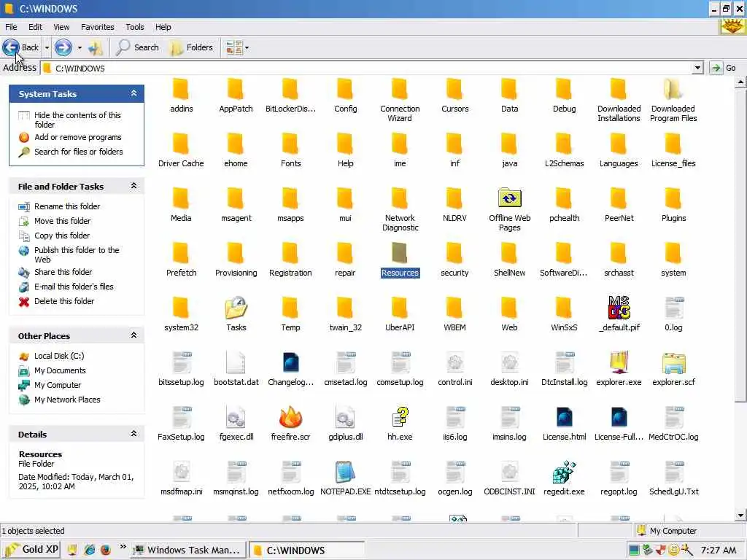Select the WinSxS folder icon
This screenshot has height=560, width=747.
click(564, 307)
